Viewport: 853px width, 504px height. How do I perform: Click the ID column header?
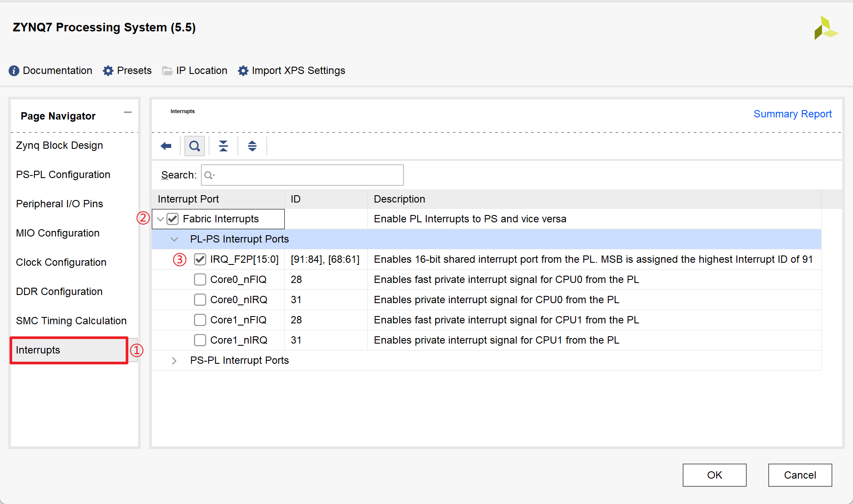point(326,199)
